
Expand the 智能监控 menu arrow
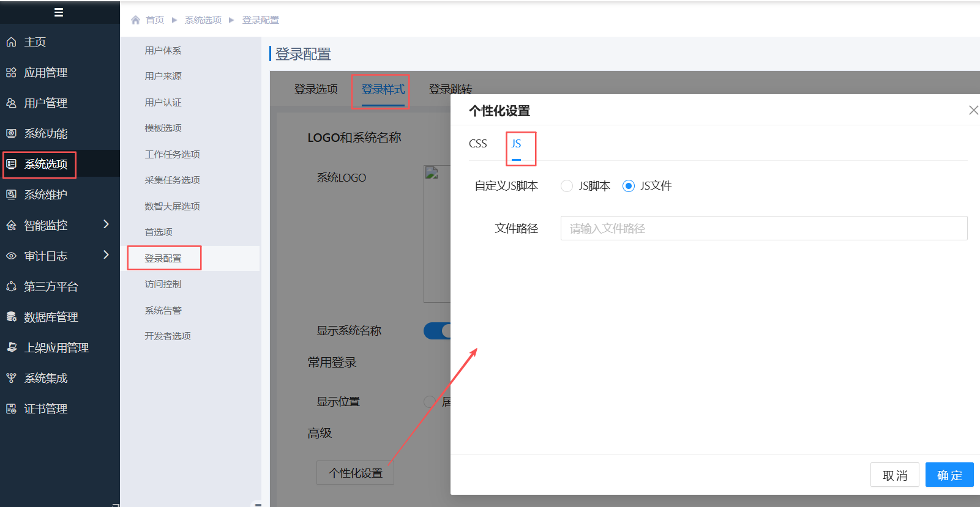[107, 224]
